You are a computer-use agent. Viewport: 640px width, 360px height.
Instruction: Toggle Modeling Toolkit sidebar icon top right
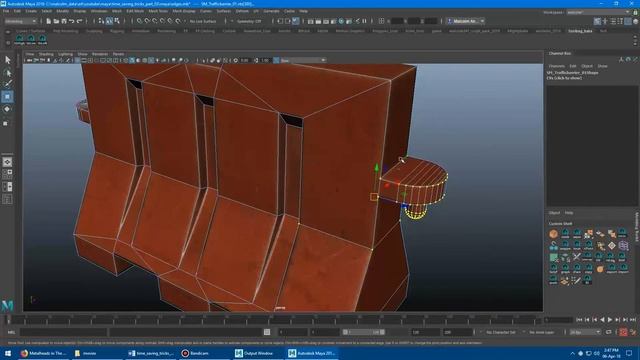click(x=597, y=21)
